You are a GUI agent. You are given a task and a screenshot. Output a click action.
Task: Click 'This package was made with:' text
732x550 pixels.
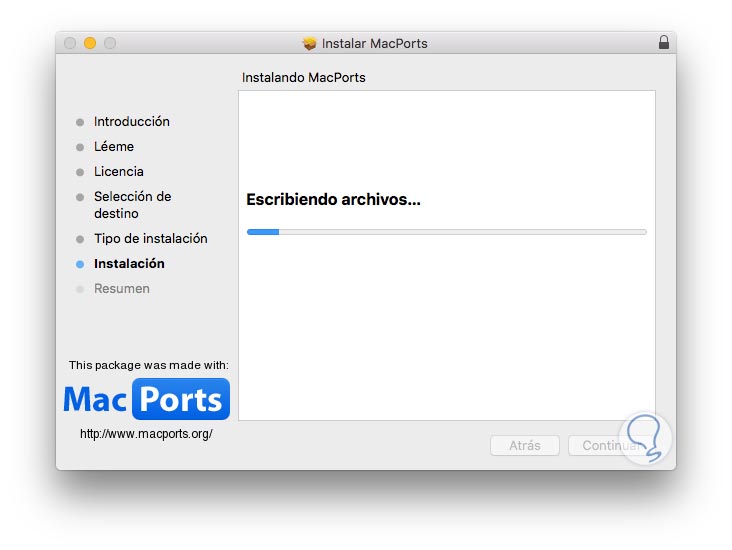click(x=149, y=365)
